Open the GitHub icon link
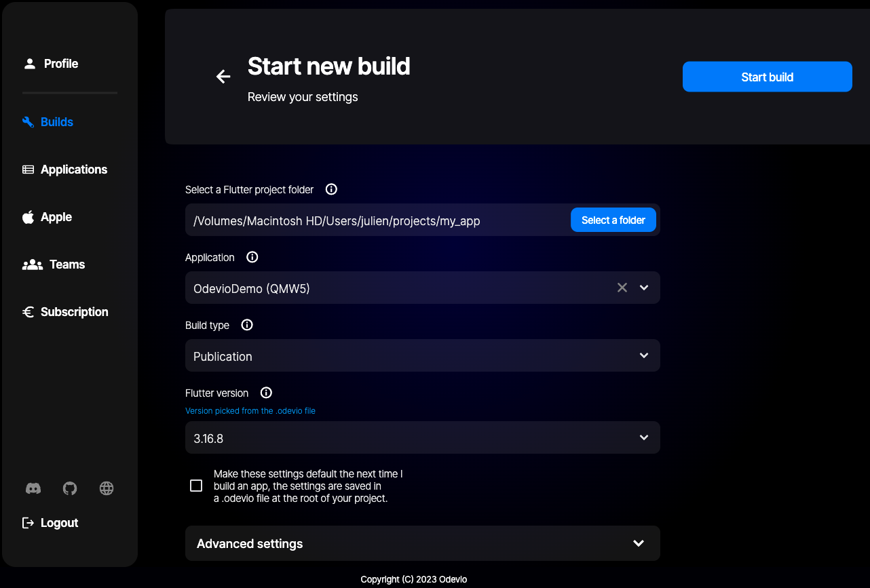The width and height of the screenshot is (870, 588). coord(70,488)
